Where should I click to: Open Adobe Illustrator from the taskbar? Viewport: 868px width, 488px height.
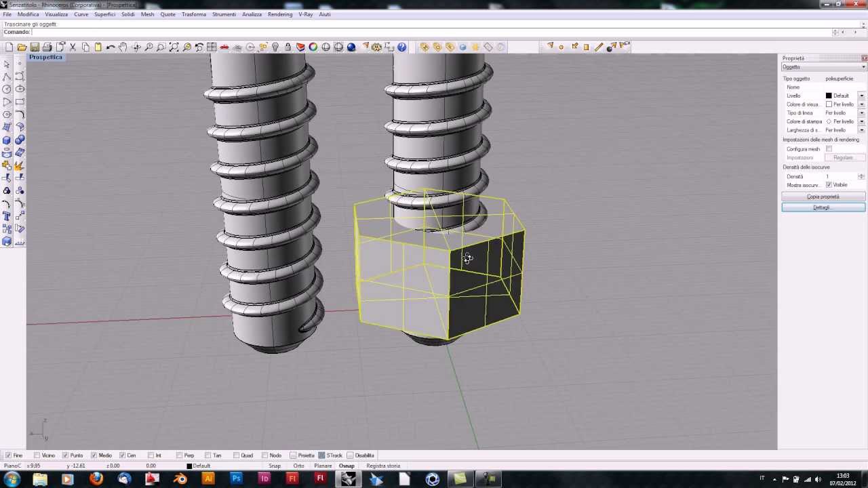pos(208,479)
